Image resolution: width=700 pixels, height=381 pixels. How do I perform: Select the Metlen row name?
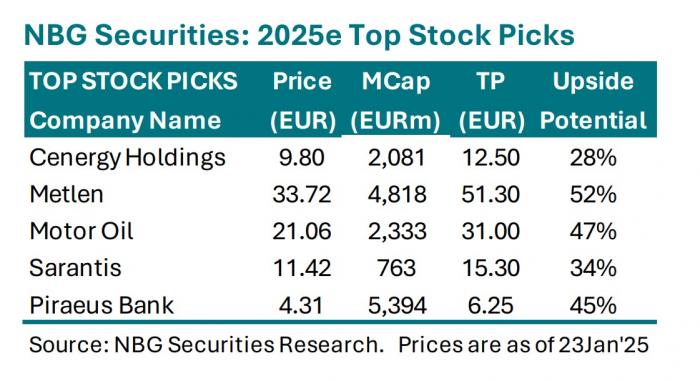point(66,195)
